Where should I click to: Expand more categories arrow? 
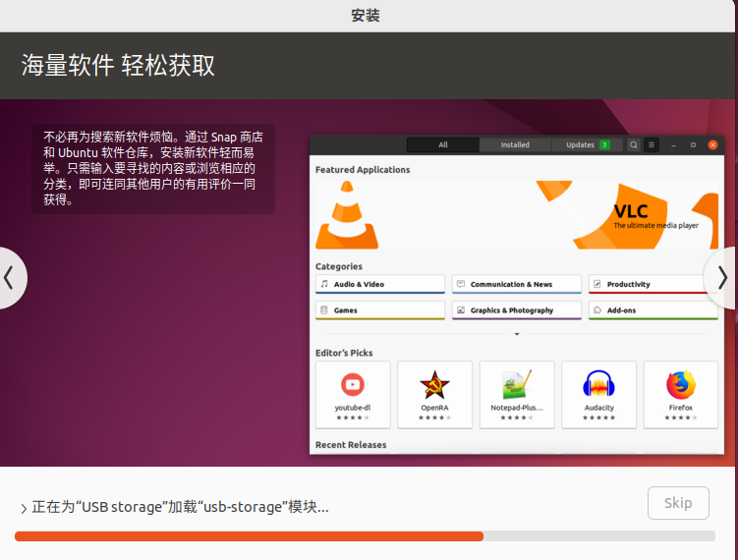(x=517, y=334)
